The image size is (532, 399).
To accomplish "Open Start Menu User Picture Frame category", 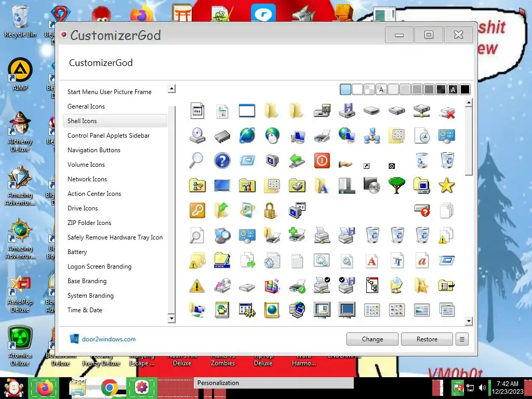I will pyautogui.click(x=109, y=92).
